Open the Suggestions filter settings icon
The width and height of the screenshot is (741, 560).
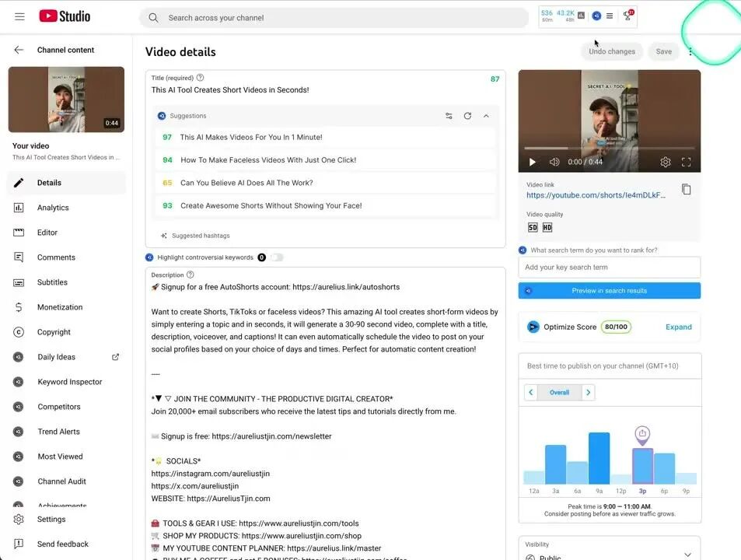point(449,115)
